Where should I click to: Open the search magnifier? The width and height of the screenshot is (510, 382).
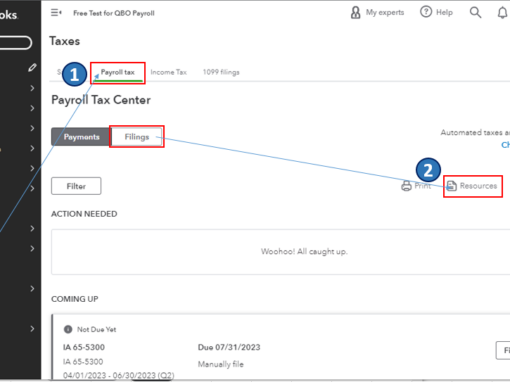click(475, 13)
